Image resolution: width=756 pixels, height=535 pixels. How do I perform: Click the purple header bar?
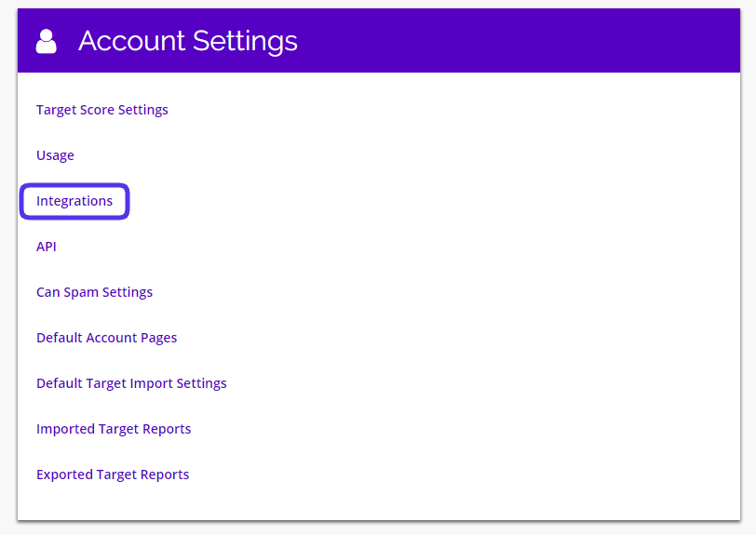coord(512,41)
